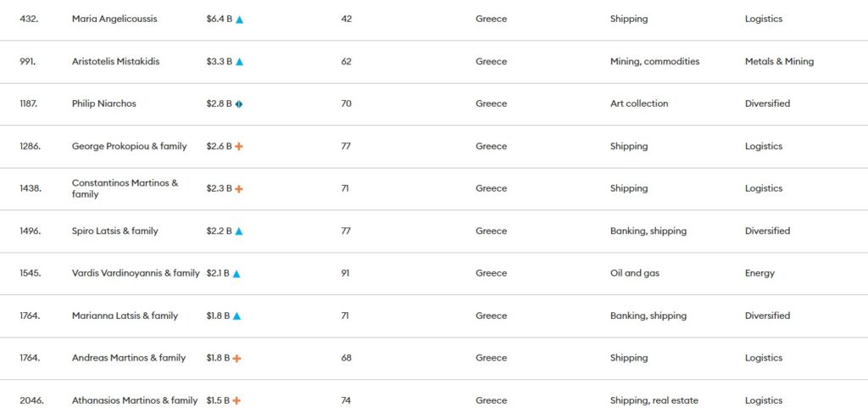Select Athanasios Martinos & family name
868x419 pixels.
coord(135,400)
